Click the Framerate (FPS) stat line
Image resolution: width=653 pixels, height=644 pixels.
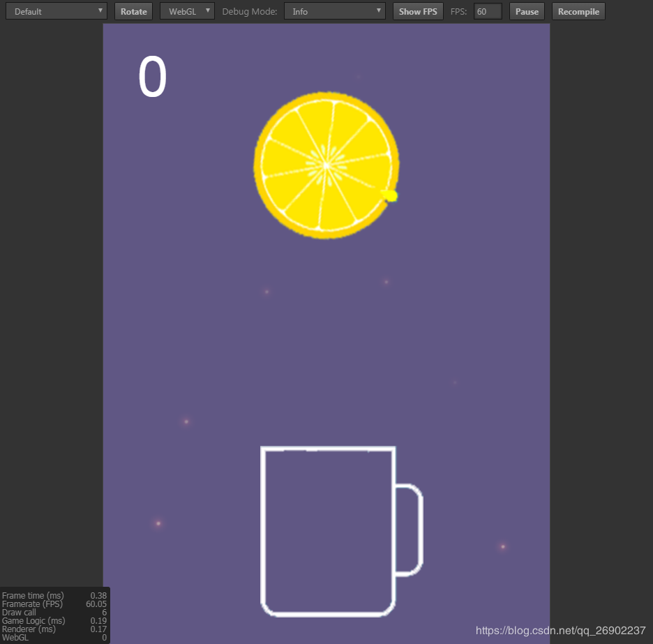coord(54,604)
